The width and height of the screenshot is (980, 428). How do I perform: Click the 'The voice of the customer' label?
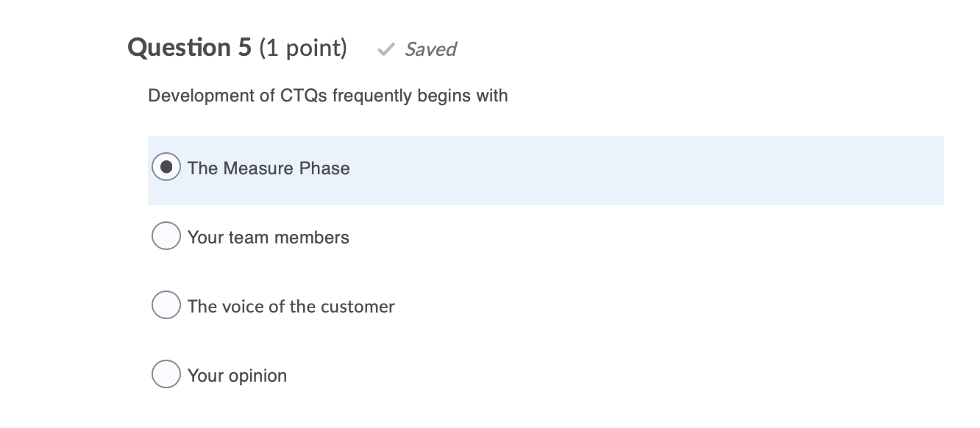click(290, 307)
